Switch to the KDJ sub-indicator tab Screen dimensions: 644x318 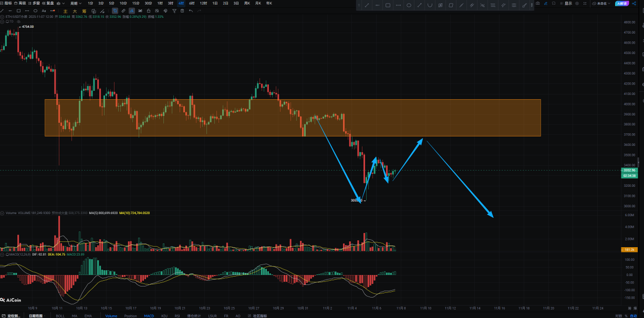click(164, 316)
